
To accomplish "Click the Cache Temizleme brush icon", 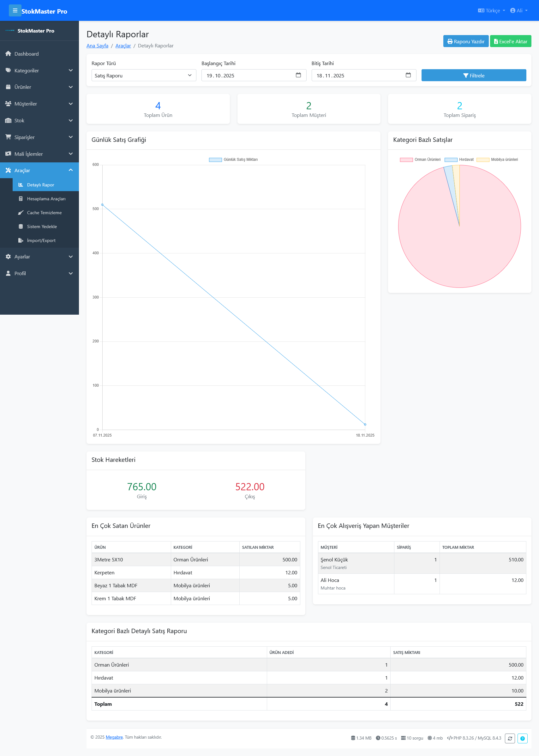I will [21, 213].
